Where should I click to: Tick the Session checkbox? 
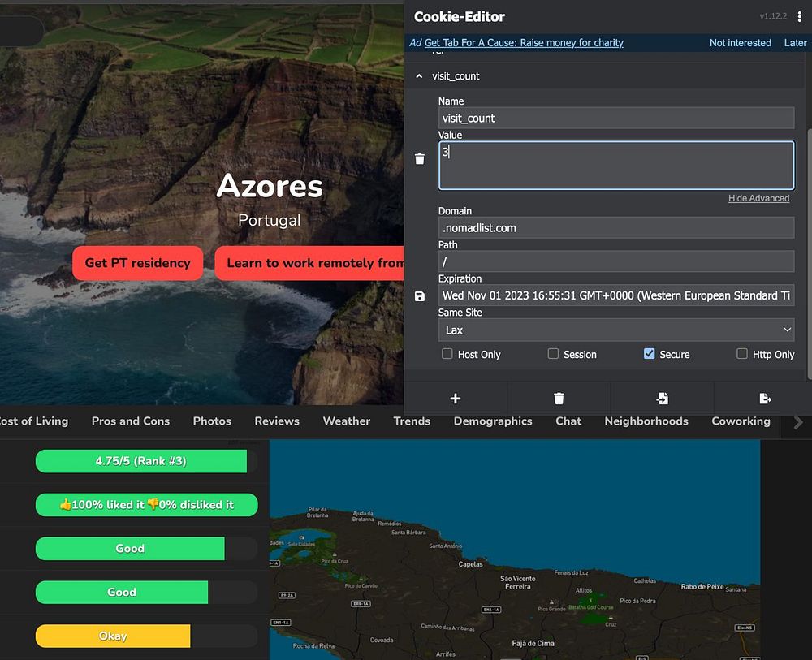click(553, 354)
